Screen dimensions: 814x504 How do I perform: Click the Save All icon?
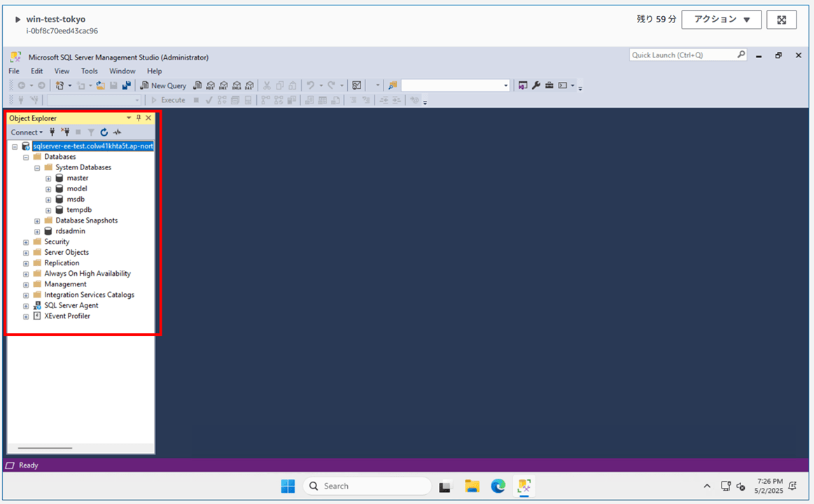126,85
